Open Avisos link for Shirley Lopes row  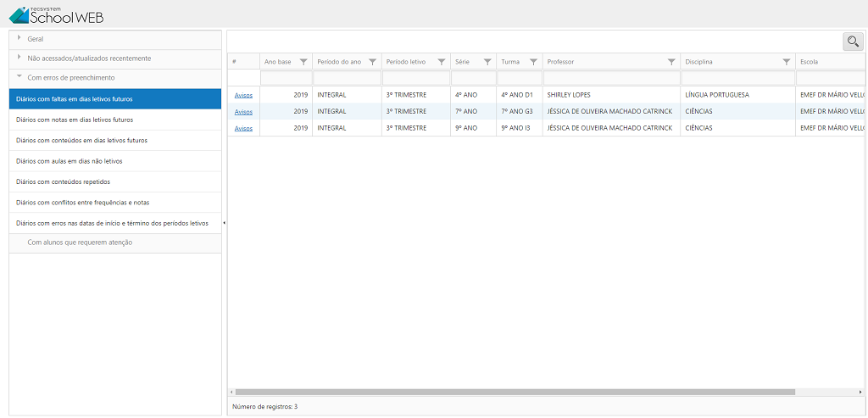243,95
